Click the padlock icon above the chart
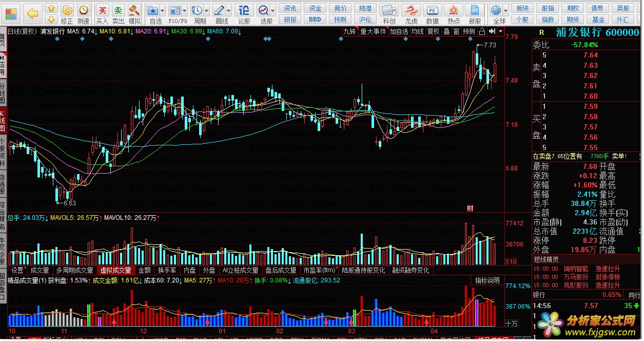The height and width of the screenshot is (341, 644). [482, 31]
